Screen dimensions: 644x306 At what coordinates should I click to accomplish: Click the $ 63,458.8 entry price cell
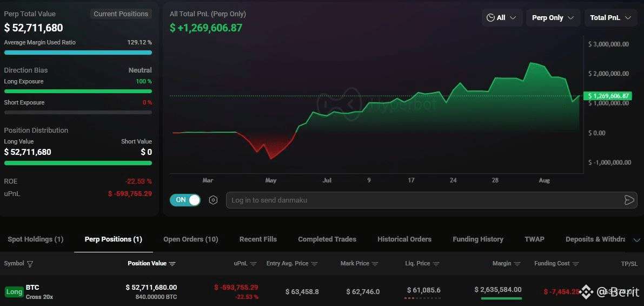[x=302, y=292]
